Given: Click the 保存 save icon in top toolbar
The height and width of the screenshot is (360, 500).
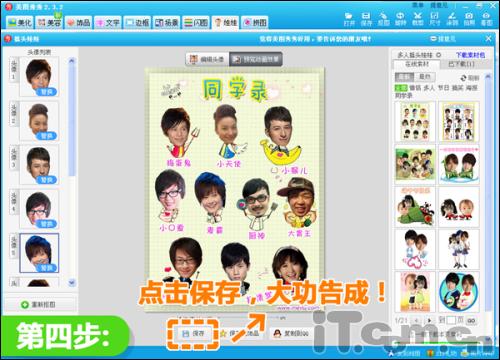Looking at the screenshot, I should [x=366, y=16].
